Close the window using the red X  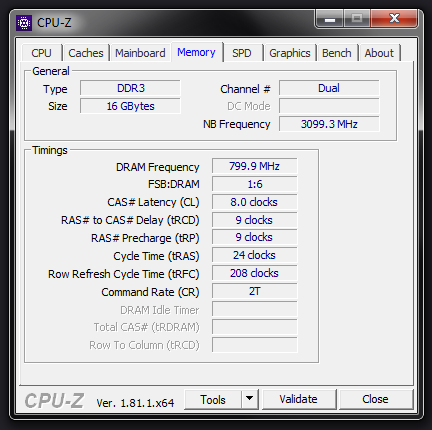pyautogui.click(x=394, y=19)
